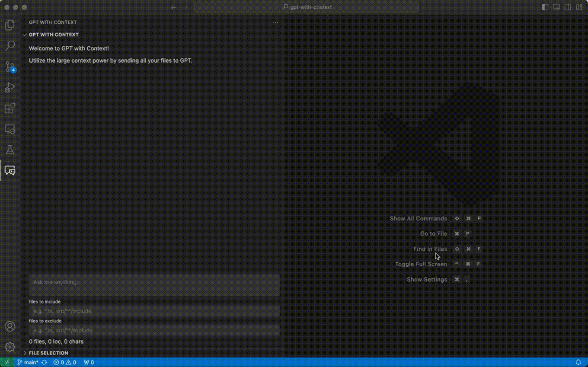Expand the FILE SELECTION section

pos(48,353)
